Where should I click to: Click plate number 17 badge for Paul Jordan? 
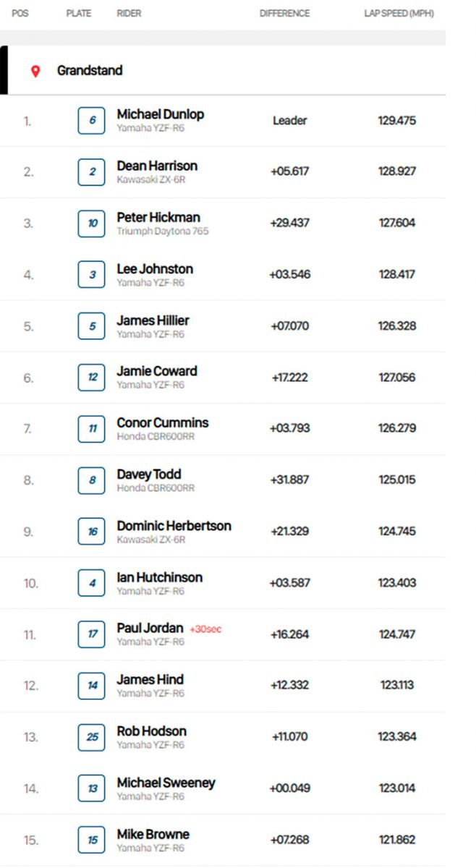pos(92,634)
